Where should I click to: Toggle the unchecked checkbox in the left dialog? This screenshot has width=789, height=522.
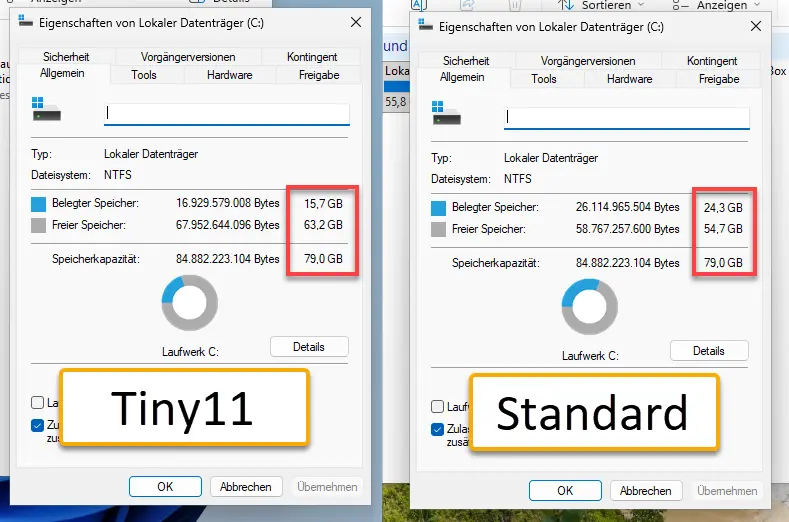pyautogui.click(x=38, y=403)
